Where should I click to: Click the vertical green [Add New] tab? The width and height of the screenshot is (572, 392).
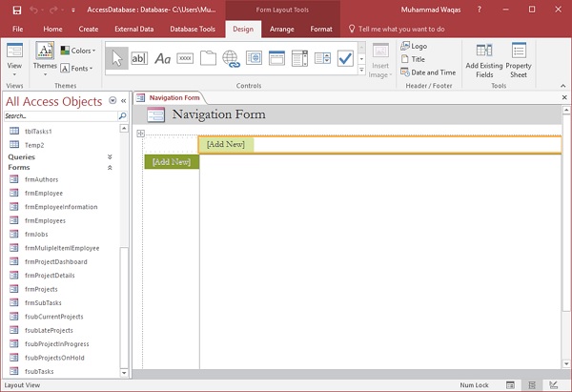pos(172,162)
